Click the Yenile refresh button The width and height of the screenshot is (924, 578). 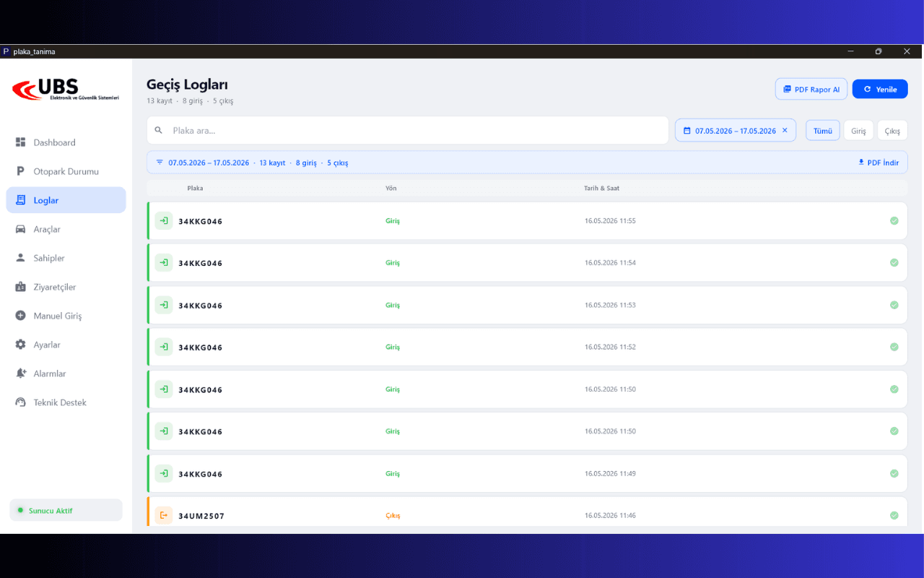(880, 89)
